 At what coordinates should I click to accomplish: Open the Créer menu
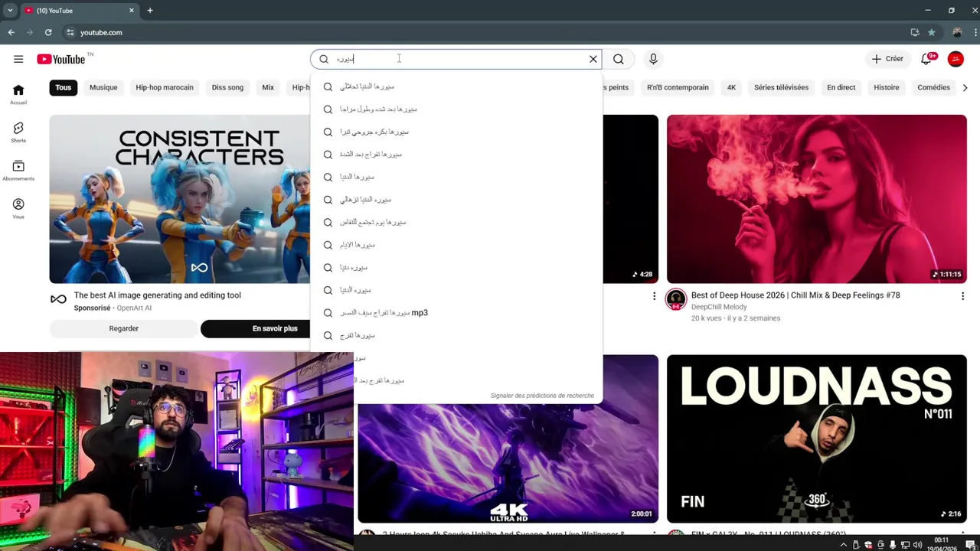click(888, 59)
